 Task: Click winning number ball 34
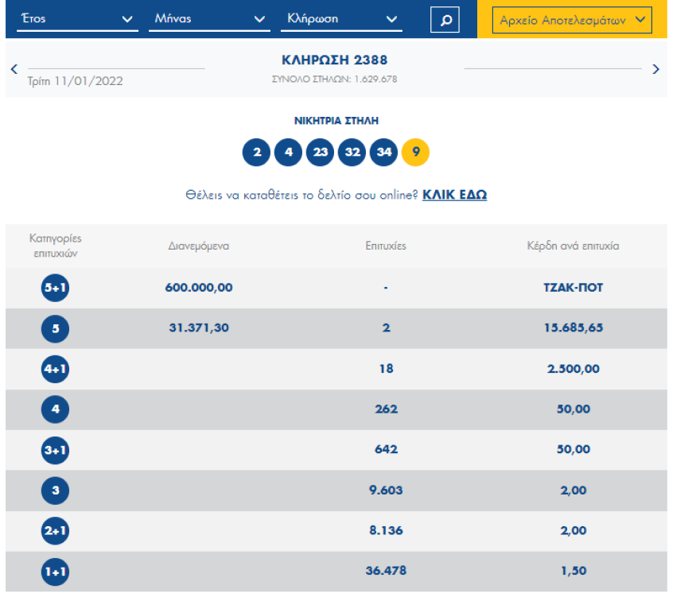click(383, 152)
